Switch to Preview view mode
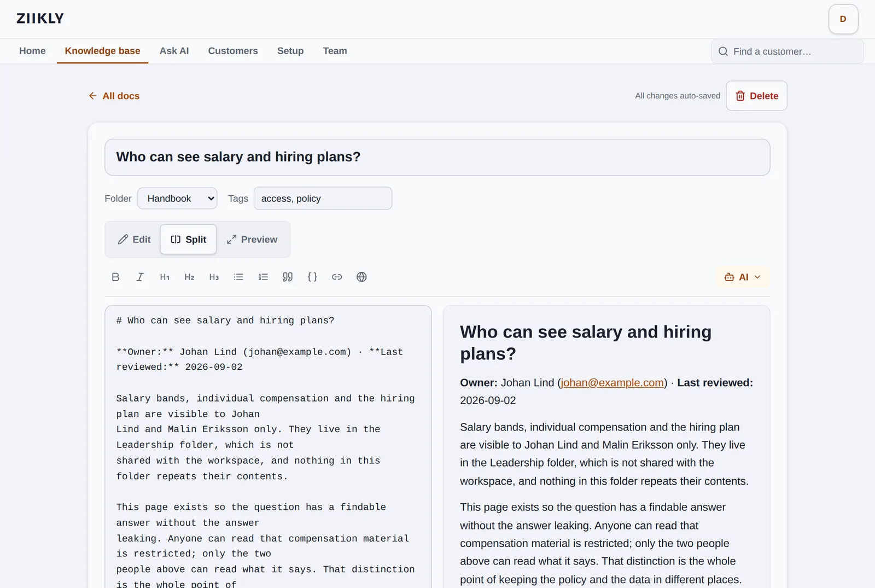 [252, 240]
